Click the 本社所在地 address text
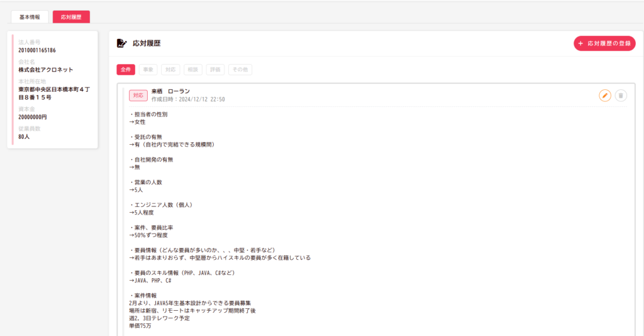The image size is (644, 336). tap(54, 94)
